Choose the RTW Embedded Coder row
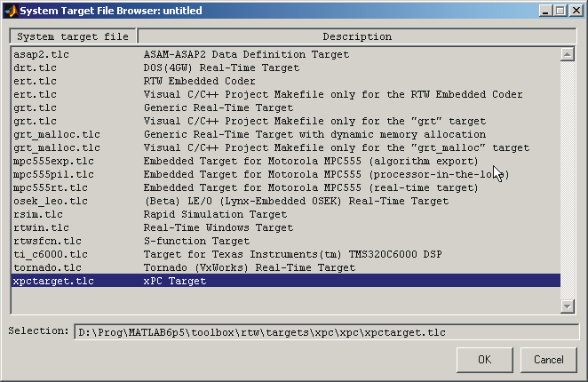588x382 pixels. coord(286,81)
